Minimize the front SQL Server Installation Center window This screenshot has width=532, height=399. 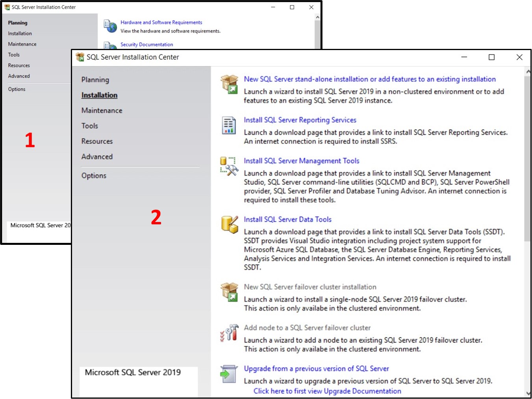tap(464, 57)
